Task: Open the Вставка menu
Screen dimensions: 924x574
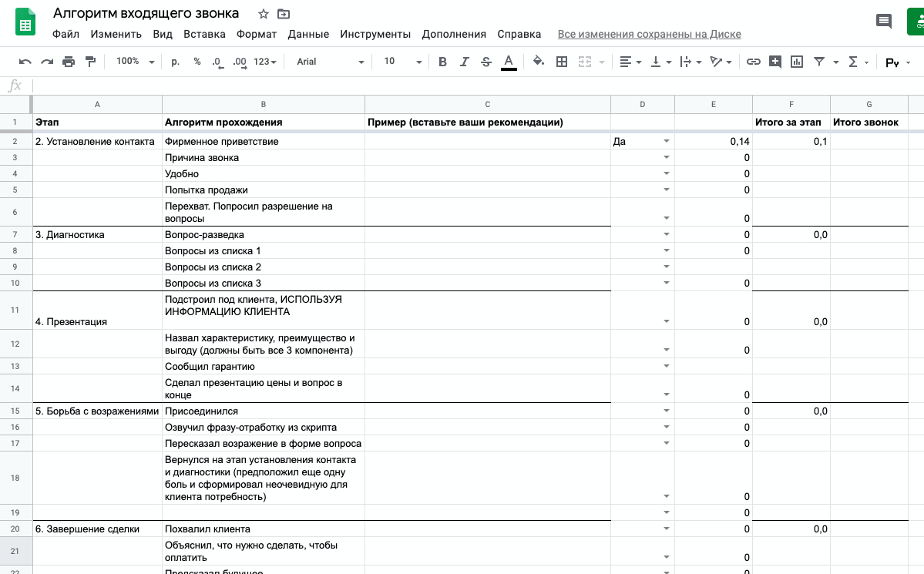Action: click(204, 34)
